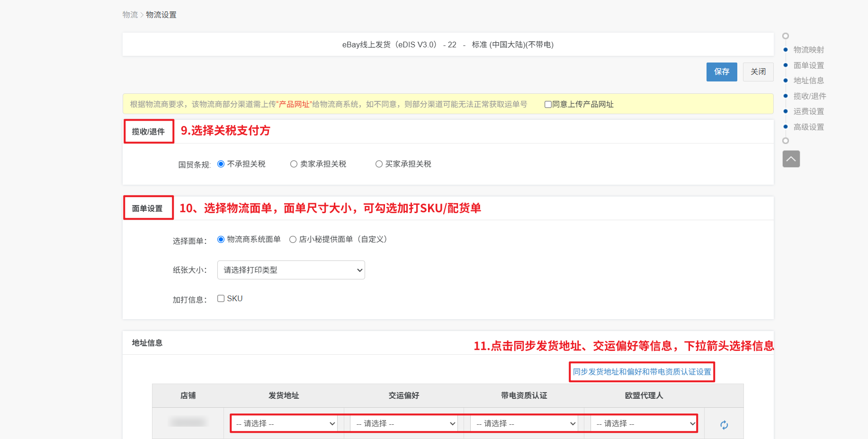Check the agree to upload product URL checkbox
Image resolution: width=868 pixels, height=439 pixels.
coord(548,105)
